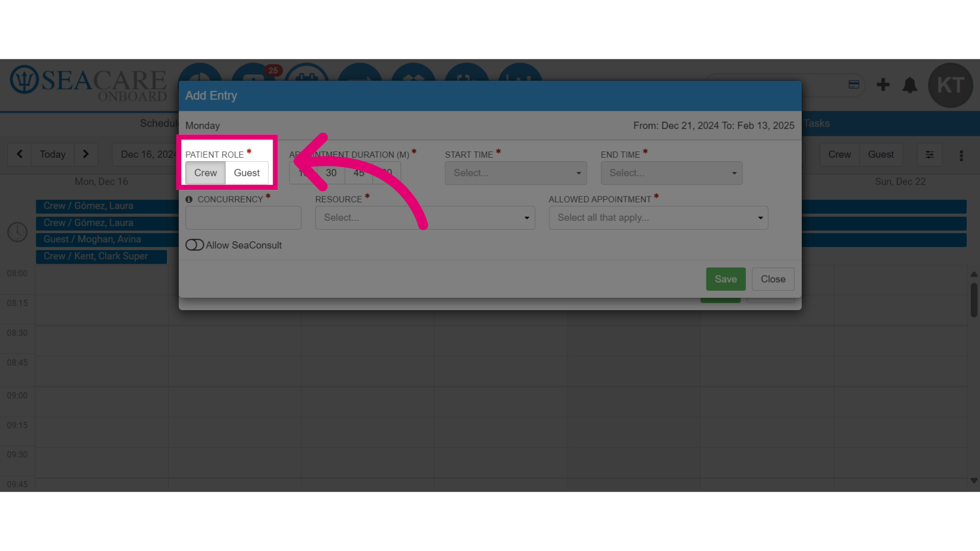Screen dimensions: 980x551
Task: Click the Mon, Dec 16 column header
Action: pos(102,182)
